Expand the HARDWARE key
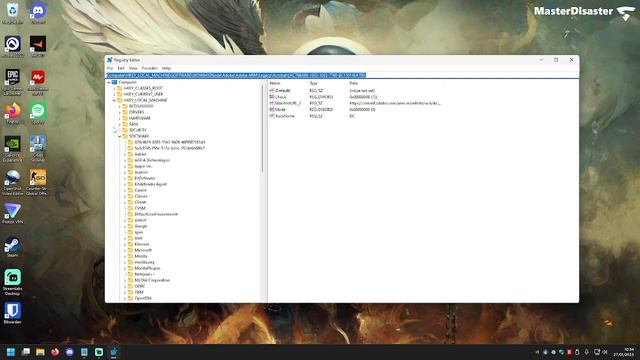 (120, 118)
